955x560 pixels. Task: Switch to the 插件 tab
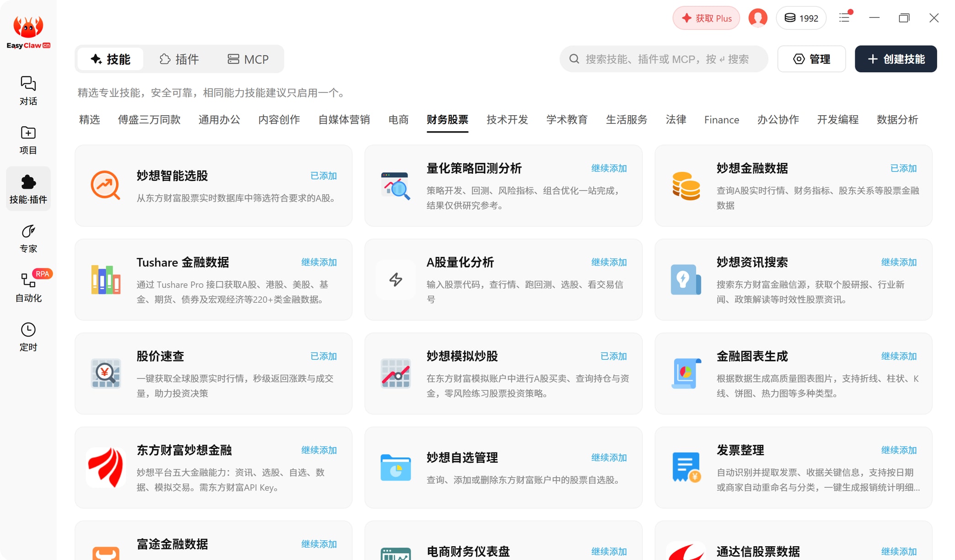click(179, 59)
